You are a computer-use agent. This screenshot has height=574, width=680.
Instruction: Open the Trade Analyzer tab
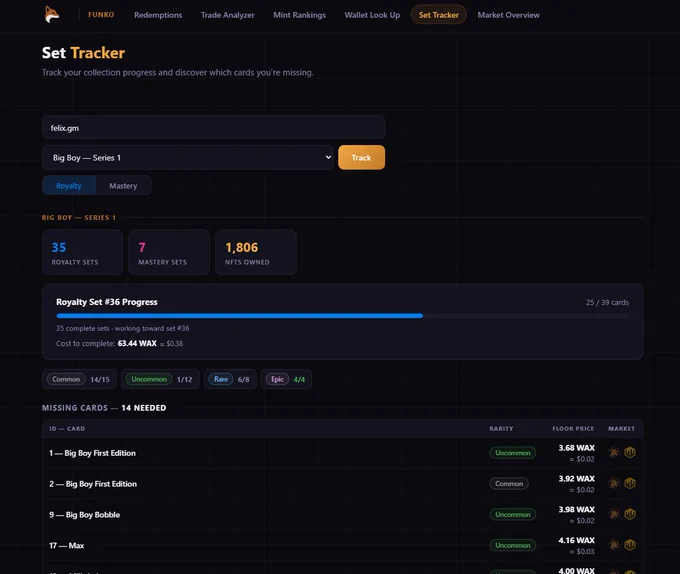point(228,15)
